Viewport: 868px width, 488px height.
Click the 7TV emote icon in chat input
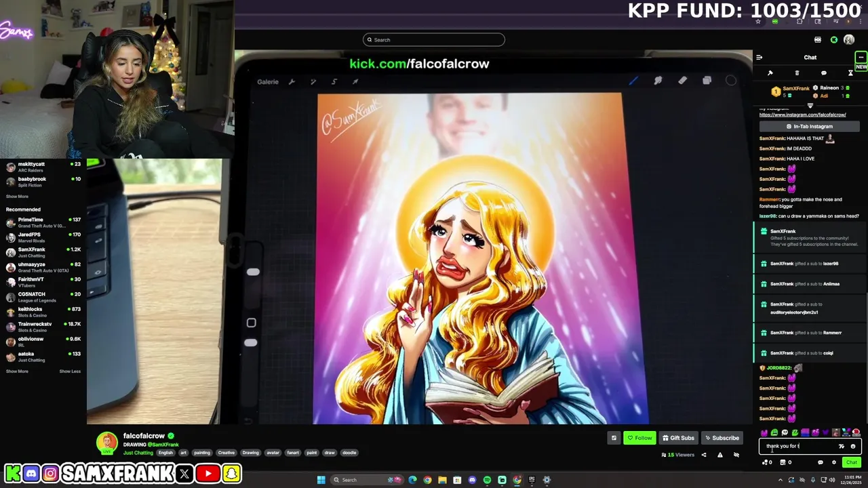tap(842, 446)
